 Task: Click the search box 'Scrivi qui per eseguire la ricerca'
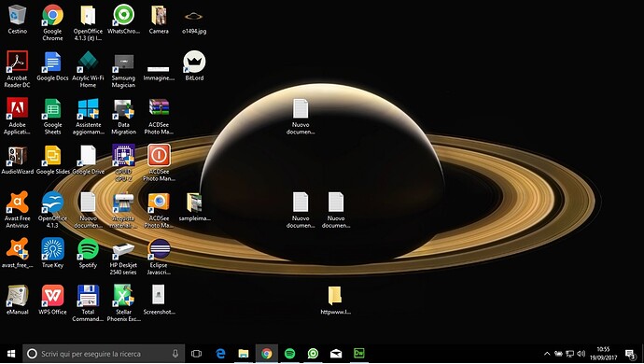(104, 354)
